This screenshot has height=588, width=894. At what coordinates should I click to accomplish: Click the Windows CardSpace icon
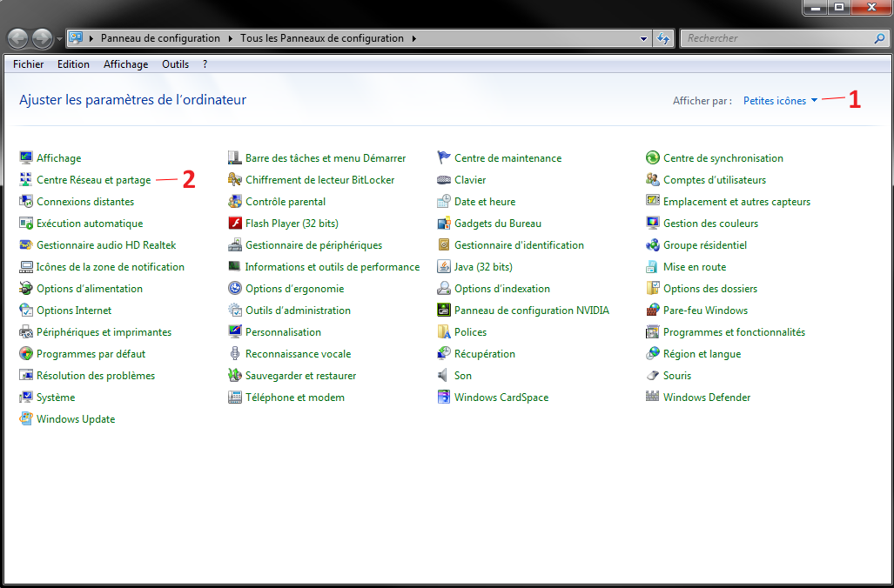pos(444,398)
